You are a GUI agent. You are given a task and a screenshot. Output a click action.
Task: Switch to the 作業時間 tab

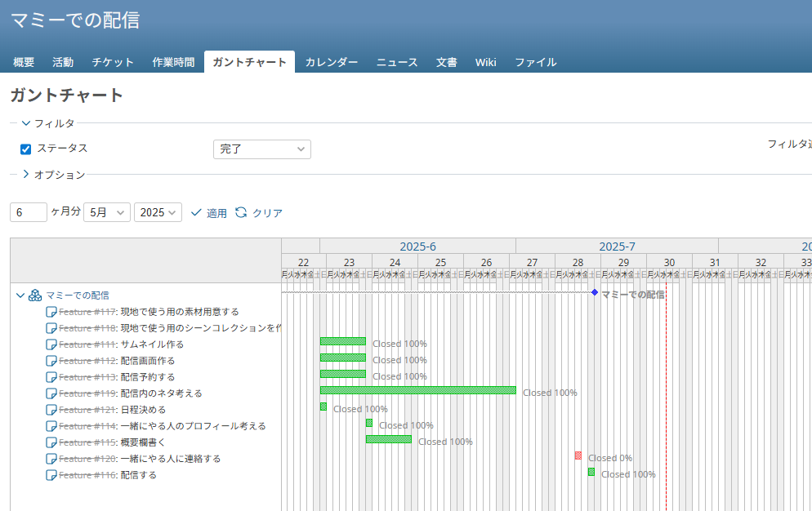173,62
